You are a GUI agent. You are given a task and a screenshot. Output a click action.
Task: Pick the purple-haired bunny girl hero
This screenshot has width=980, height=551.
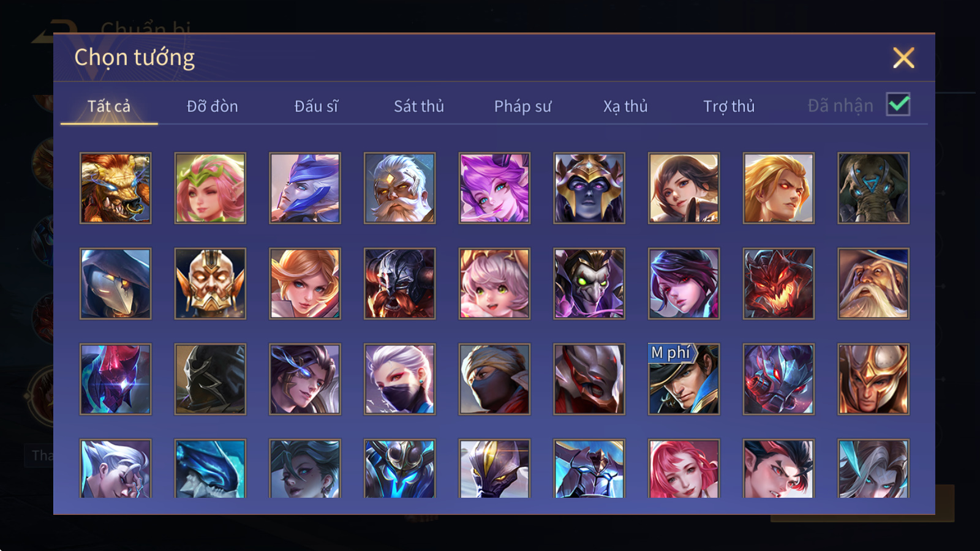pos(494,188)
